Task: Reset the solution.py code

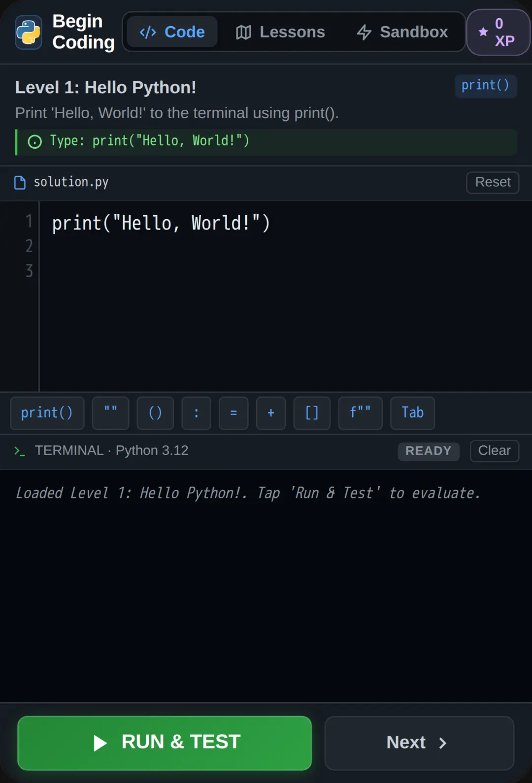Action: [493, 182]
